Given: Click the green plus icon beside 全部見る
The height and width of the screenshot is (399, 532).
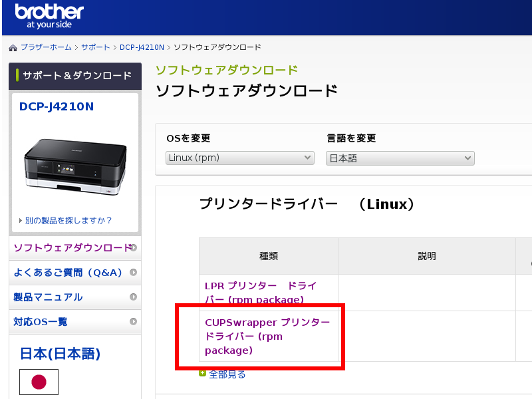Looking at the screenshot, I should pos(202,374).
